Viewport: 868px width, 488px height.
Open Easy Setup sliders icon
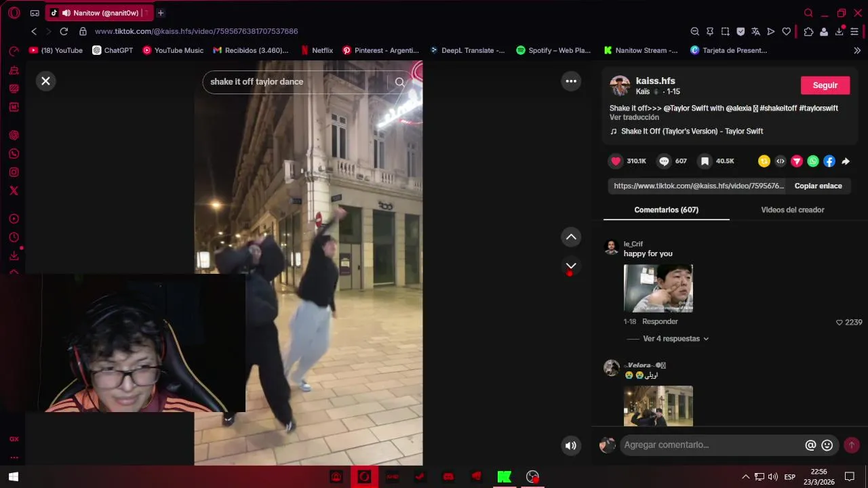point(854,31)
